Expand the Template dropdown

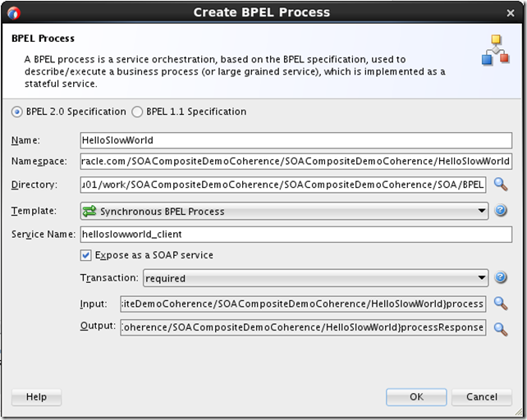[x=482, y=212]
